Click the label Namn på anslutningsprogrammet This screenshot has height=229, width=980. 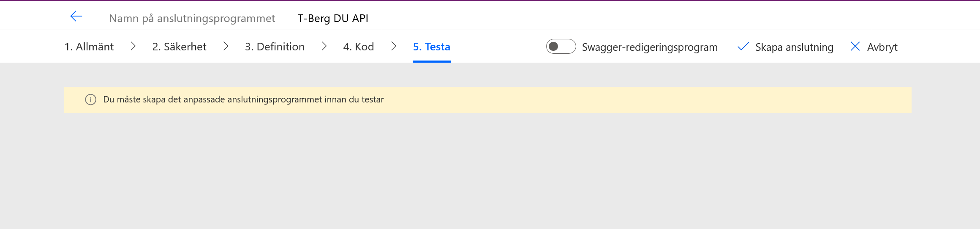192,18
